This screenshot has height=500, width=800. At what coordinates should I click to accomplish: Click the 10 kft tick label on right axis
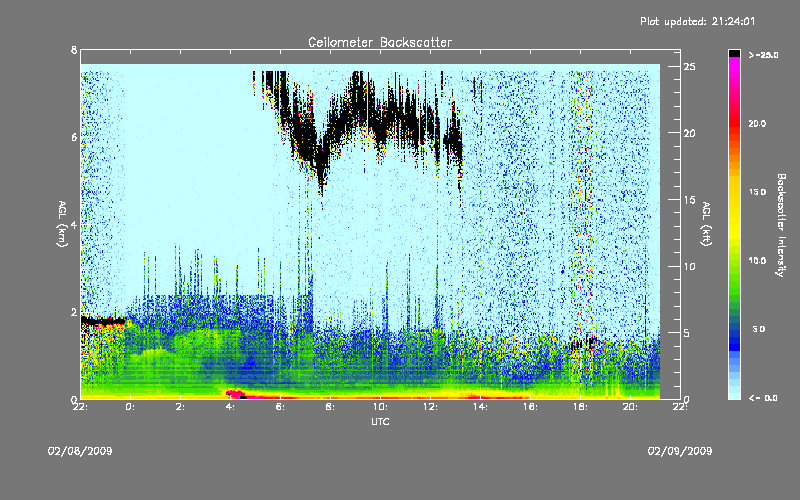690,266
